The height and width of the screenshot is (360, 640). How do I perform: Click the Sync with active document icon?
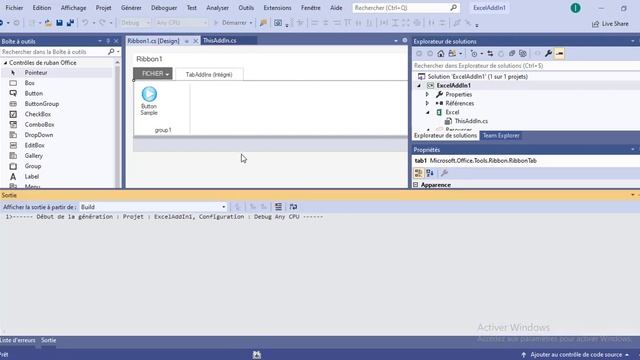click(x=490, y=53)
